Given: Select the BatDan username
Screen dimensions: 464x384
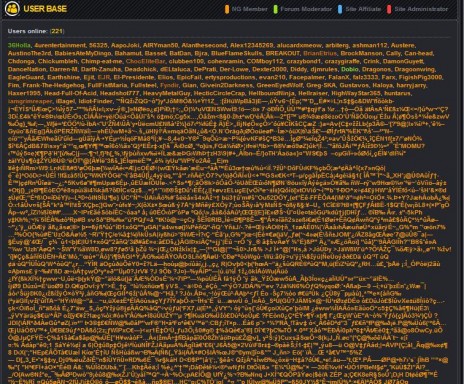Looking at the screenshot, I should (x=180, y=53).
